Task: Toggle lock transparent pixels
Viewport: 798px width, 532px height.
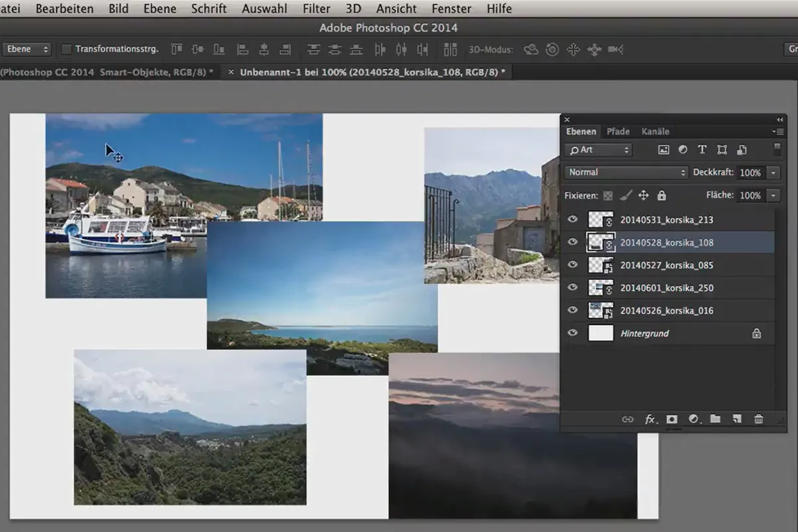Action: [608, 196]
